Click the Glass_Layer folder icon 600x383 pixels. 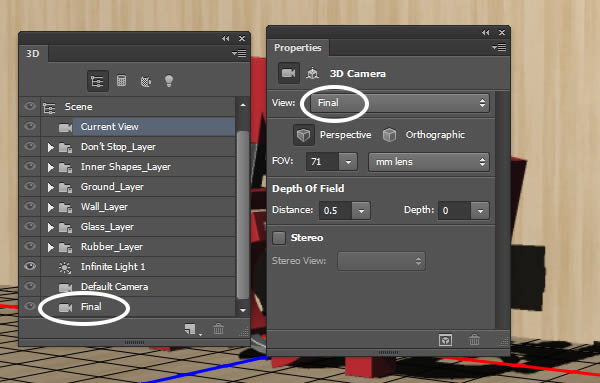point(66,228)
